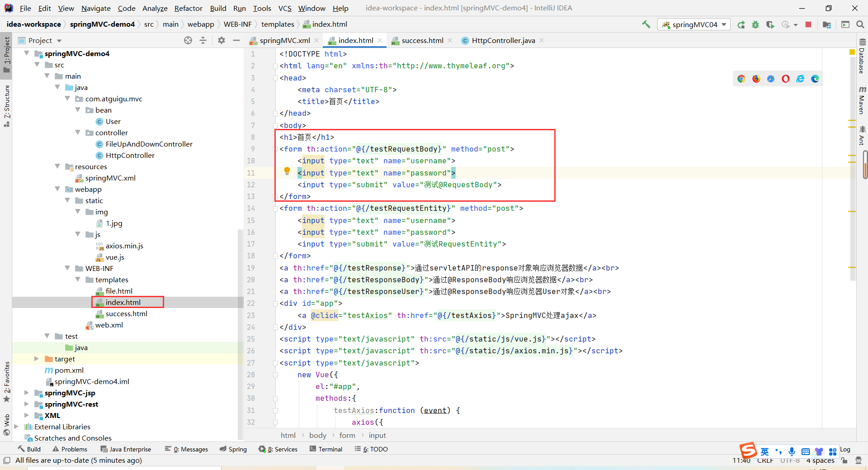868x470 pixels.
Task: Toggle the 2: Favorites side panel
Action: (6, 381)
